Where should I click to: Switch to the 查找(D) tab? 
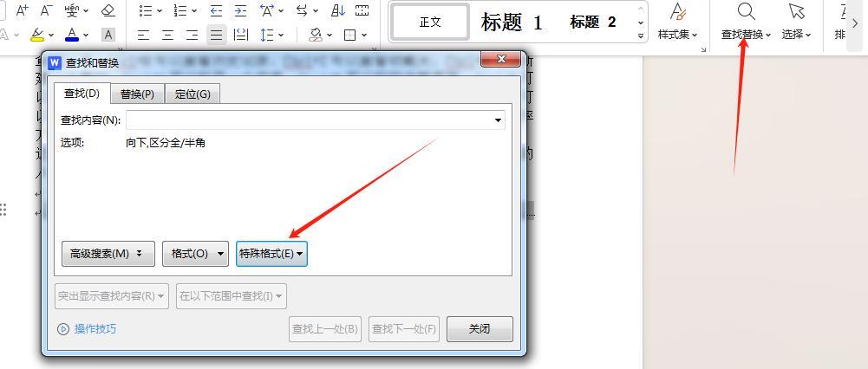[x=82, y=94]
